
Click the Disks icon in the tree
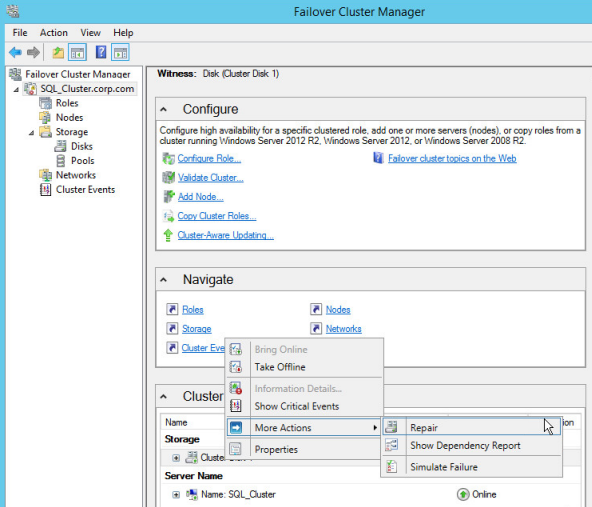60,146
